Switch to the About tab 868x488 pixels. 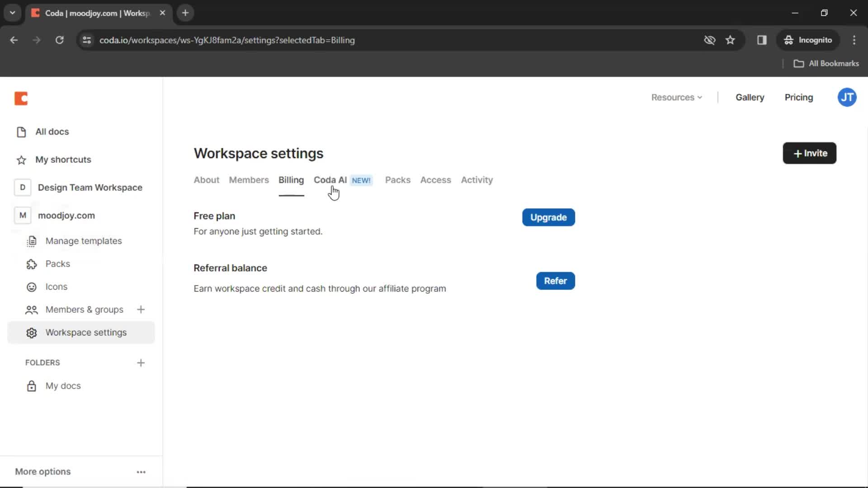pyautogui.click(x=207, y=180)
